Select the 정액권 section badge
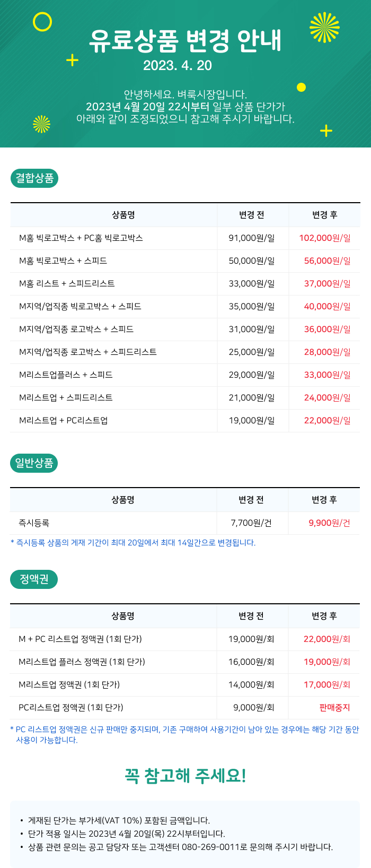Image resolution: width=371 pixels, height=868 pixels. tap(34, 579)
